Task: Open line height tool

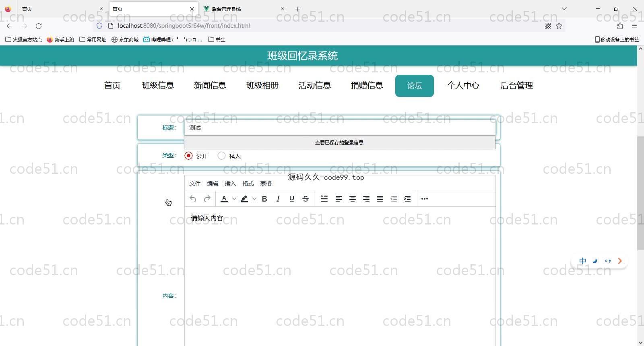Action: 324,199
